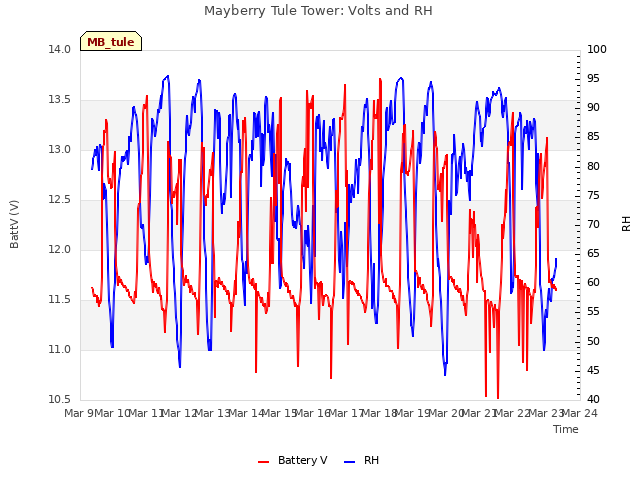Click the 13.5 left axis tick label
Viewport: 640px width, 480px height.
click(x=60, y=100)
